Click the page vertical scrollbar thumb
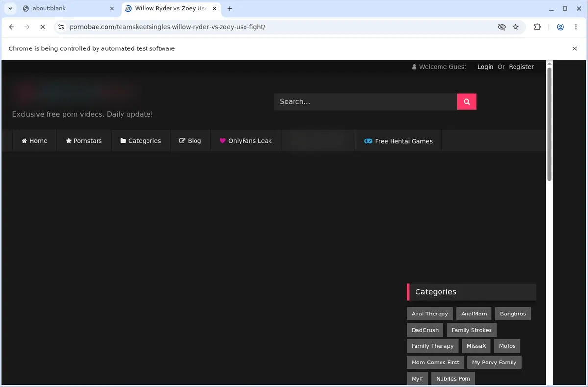Image resolution: width=588 pixels, height=387 pixels. (x=549, y=123)
